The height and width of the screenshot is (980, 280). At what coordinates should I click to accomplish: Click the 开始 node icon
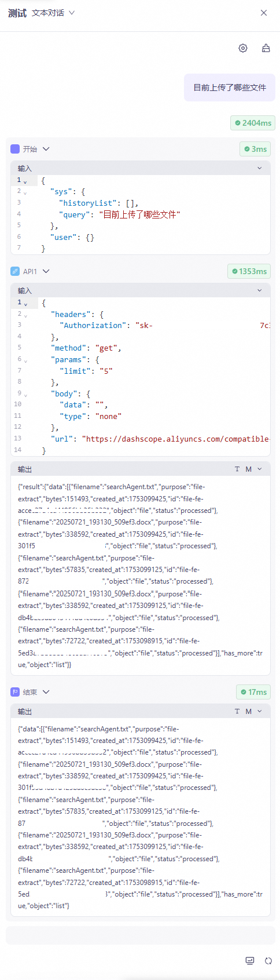(15, 149)
